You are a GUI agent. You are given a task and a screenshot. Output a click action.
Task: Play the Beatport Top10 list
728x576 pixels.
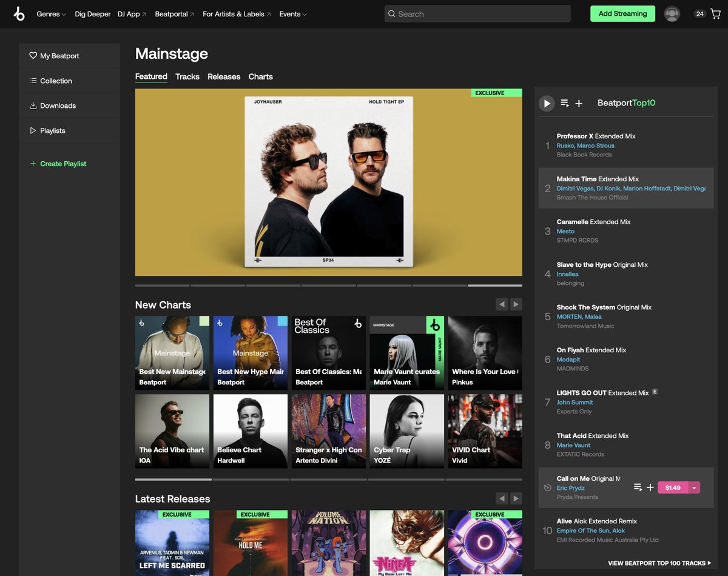point(547,103)
